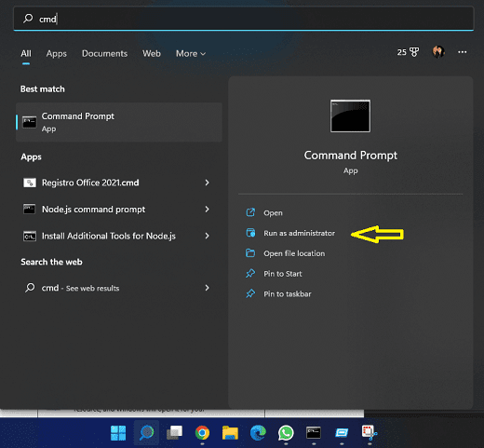Open the blue window app on taskbar
Image resolution: width=484 pixels, height=448 pixels.
[x=342, y=433]
